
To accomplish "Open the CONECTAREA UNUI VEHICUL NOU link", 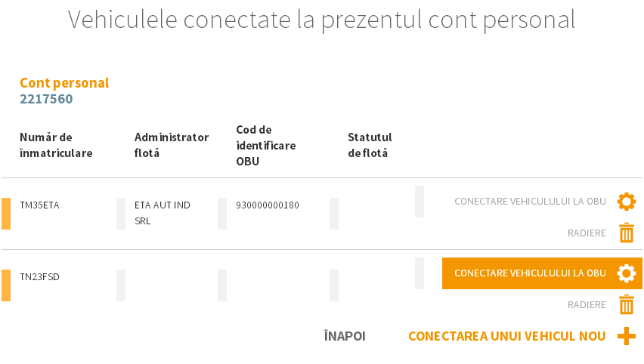I will point(506,337).
